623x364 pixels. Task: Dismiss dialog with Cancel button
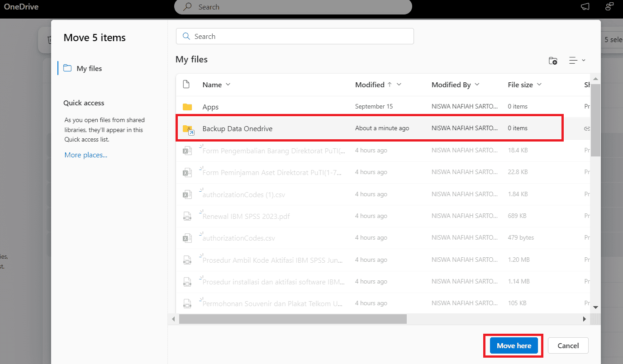[568, 346]
